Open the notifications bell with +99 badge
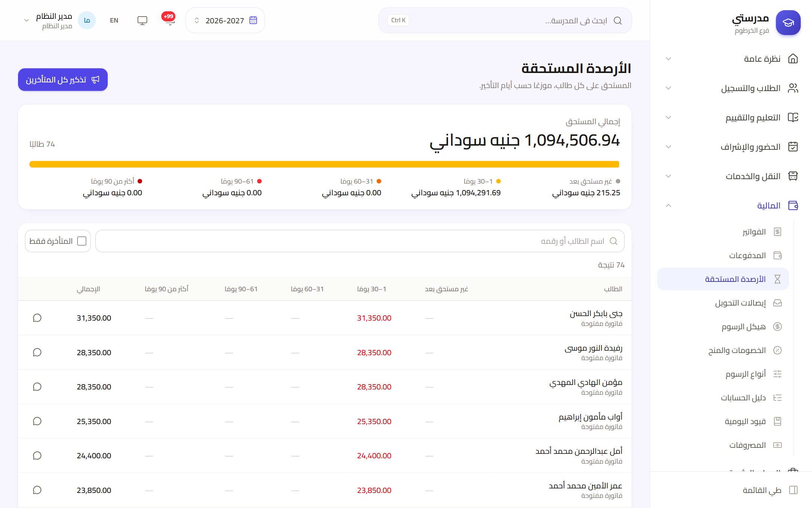The image size is (812, 508). pos(170,20)
